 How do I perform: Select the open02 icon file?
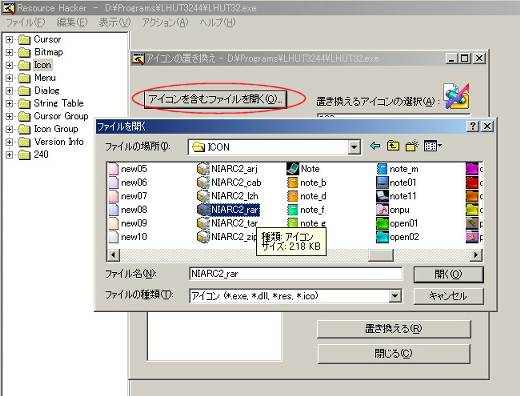[x=398, y=237]
